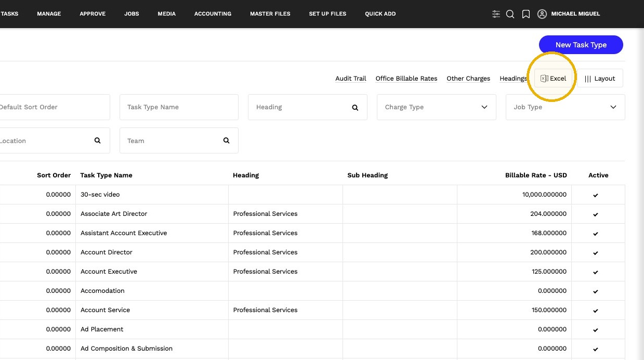Open the Quick Add menu
This screenshot has width=644, height=360.
(x=380, y=14)
